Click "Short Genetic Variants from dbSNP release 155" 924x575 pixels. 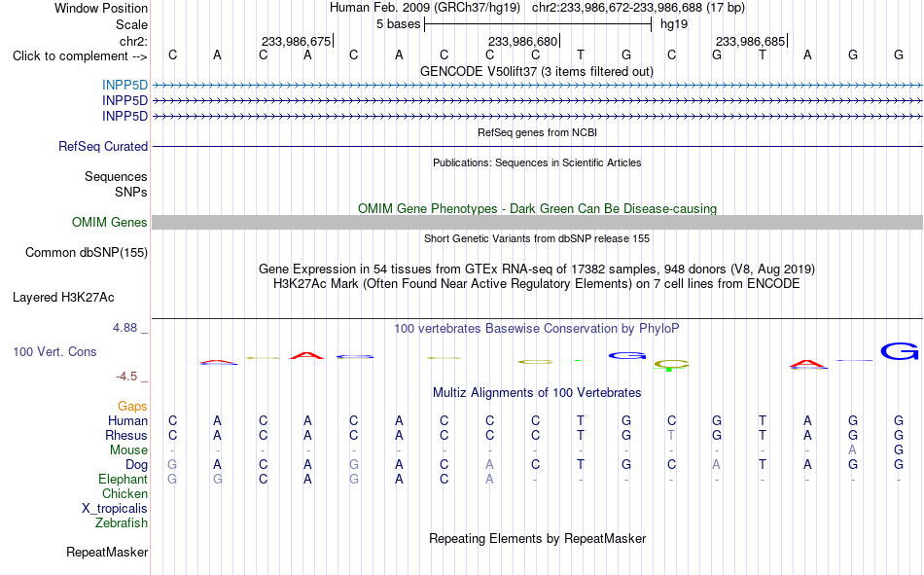click(x=537, y=238)
